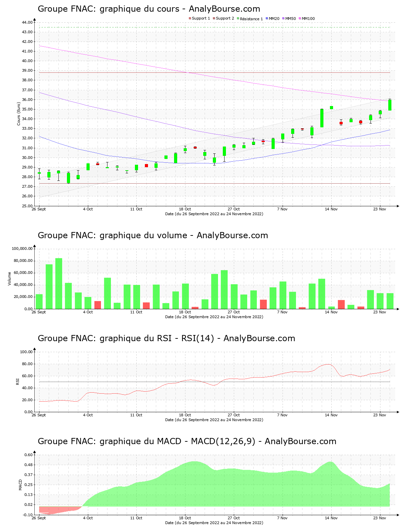Click the 0.25 MACD axis label
Image resolution: width=412 pixels, height=532 pixels.
point(28,485)
